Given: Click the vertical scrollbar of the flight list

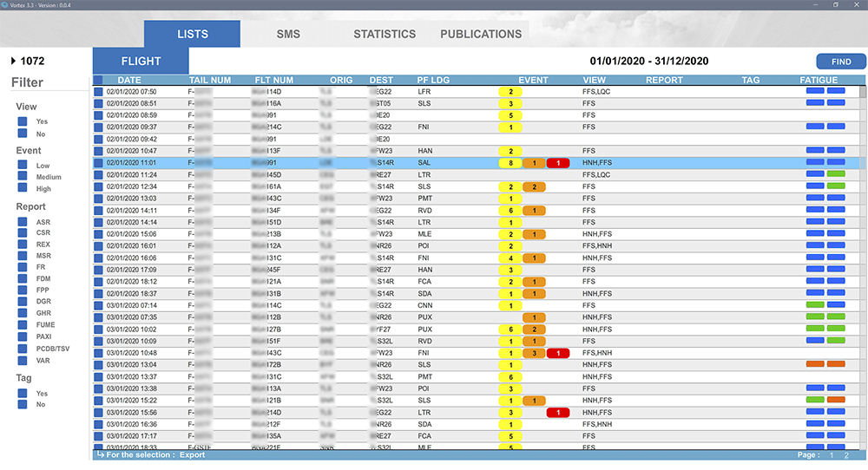Looking at the screenshot, I should coord(863,260).
